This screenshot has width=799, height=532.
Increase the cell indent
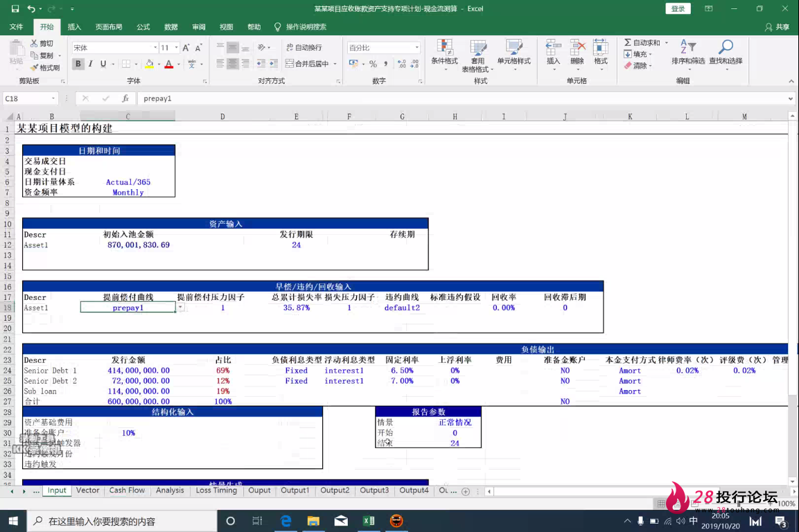point(274,64)
